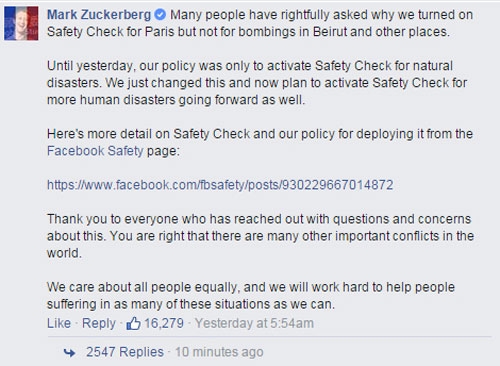This screenshot has width=500, height=366.
Task: Open the Facebook Safety page link
Action: pyautogui.click(x=95, y=151)
